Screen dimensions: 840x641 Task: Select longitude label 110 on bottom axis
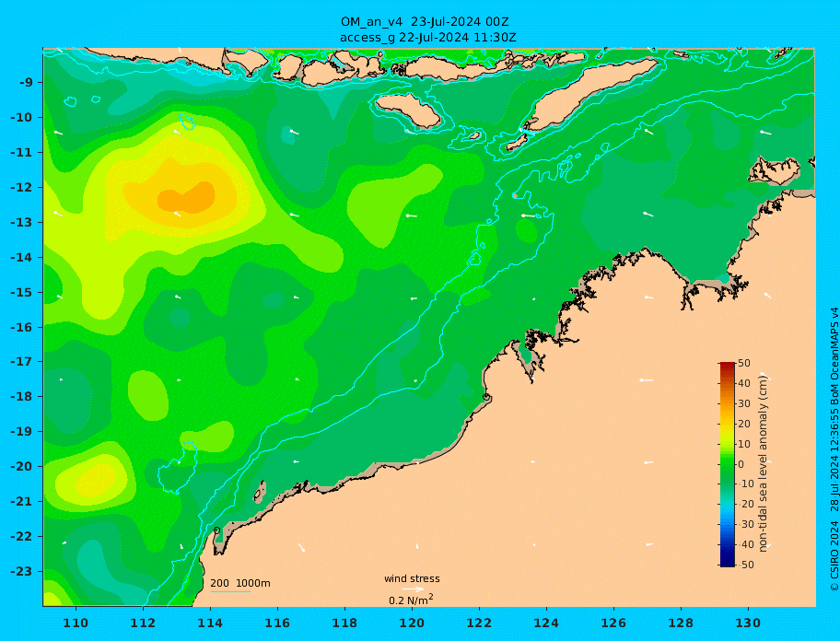[76, 623]
